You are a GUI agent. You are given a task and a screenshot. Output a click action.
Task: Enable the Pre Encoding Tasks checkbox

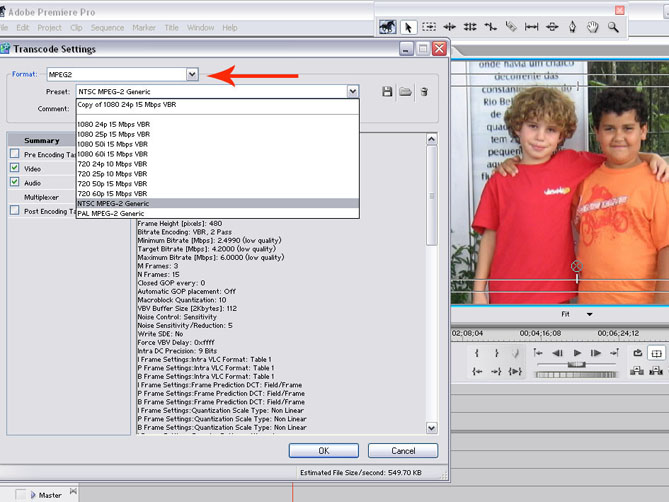click(x=14, y=154)
